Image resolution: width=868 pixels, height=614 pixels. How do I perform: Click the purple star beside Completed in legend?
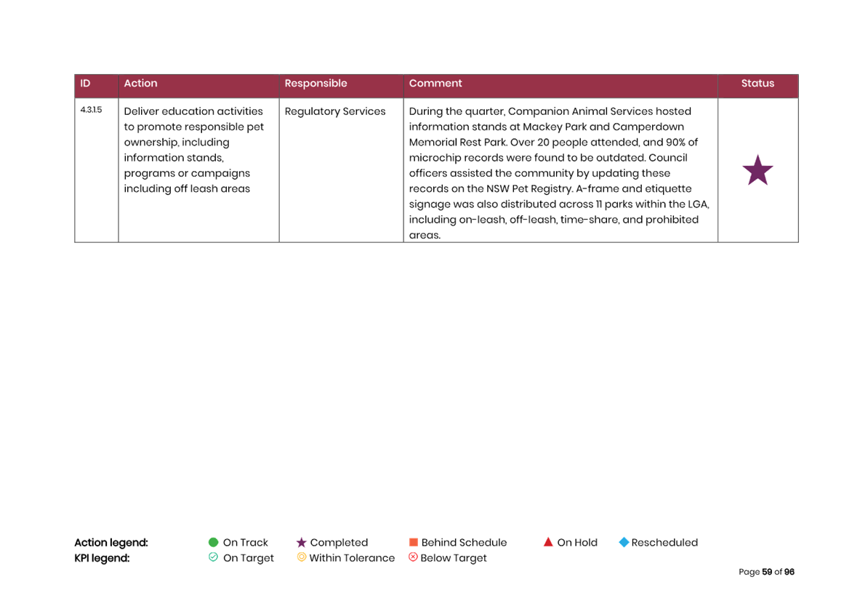tap(301, 543)
